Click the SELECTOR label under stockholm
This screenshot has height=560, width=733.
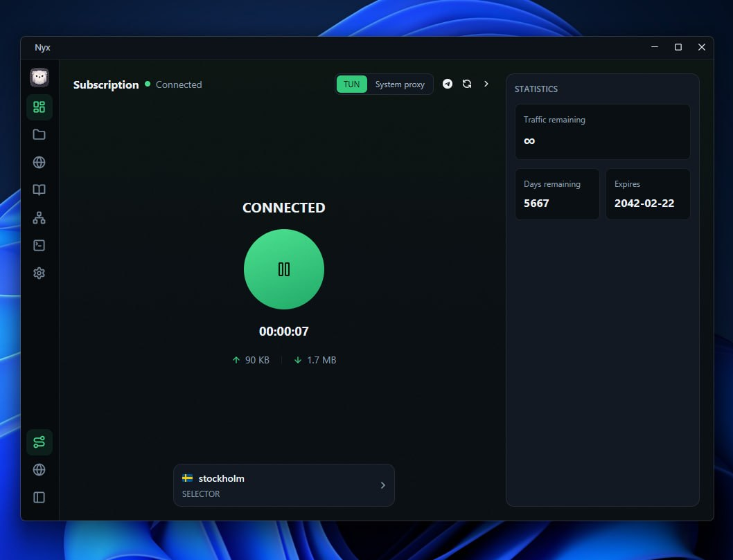[201, 494]
